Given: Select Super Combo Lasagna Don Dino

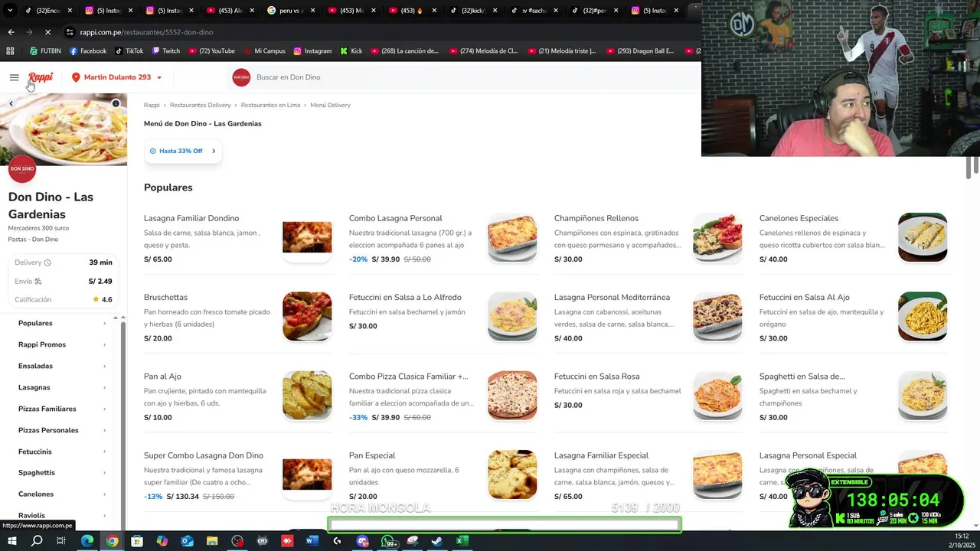Looking at the screenshot, I should (203, 455).
